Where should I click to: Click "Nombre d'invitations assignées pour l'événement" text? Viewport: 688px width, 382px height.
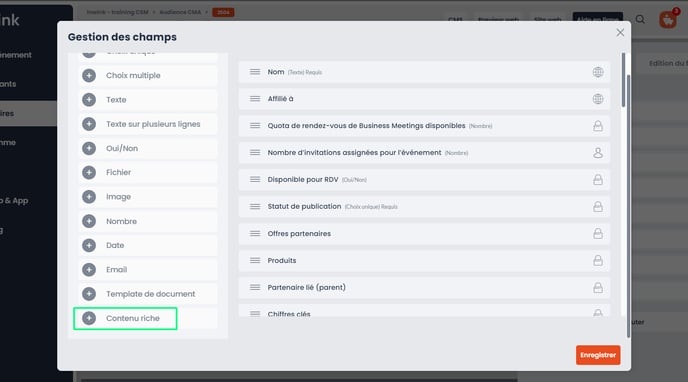pyautogui.click(x=355, y=153)
